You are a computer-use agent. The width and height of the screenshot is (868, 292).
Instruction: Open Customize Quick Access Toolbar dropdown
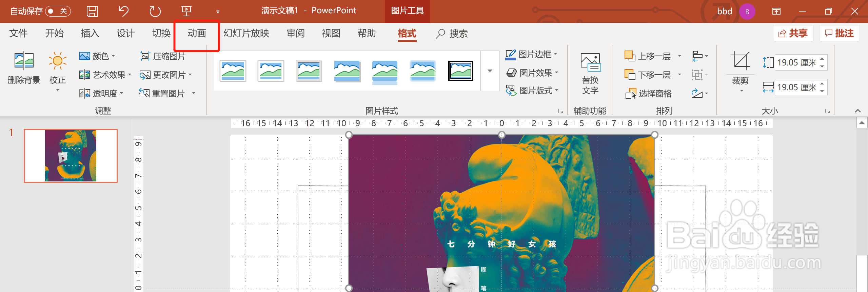pyautogui.click(x=218, y=12)
